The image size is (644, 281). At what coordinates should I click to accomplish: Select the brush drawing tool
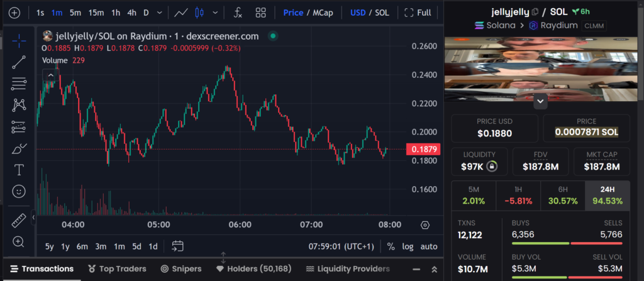point(19,148)
